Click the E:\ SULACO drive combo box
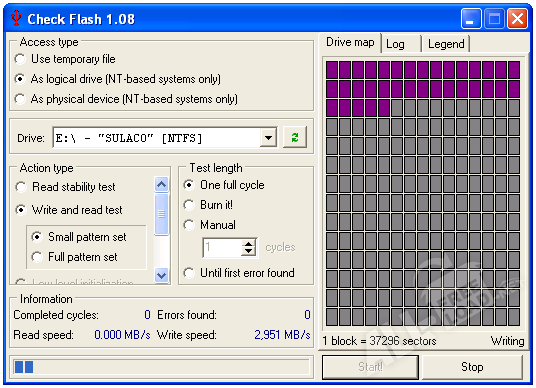Image resolution: width=536 pixels, height=388 pixels. (164, 138)
